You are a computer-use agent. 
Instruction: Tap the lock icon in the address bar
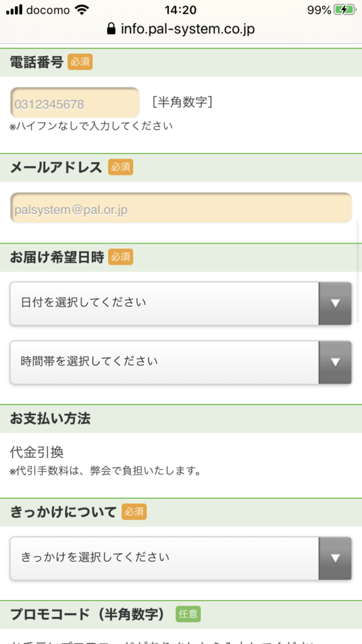(x=111, y=29)
